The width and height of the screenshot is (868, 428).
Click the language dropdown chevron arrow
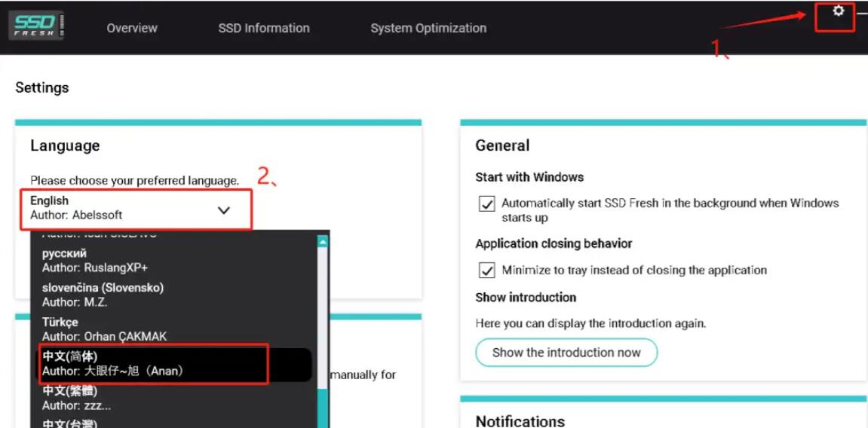pos(224,210)
